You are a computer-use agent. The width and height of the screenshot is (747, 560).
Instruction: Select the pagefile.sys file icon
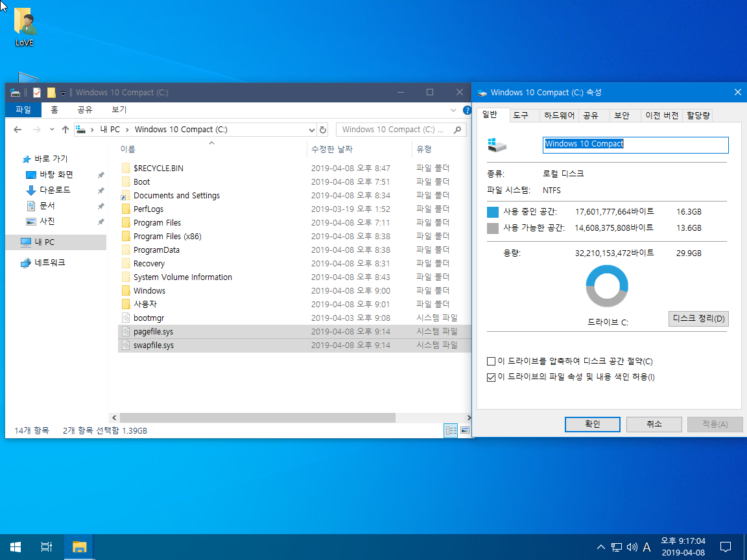click(x=126, y=331)
